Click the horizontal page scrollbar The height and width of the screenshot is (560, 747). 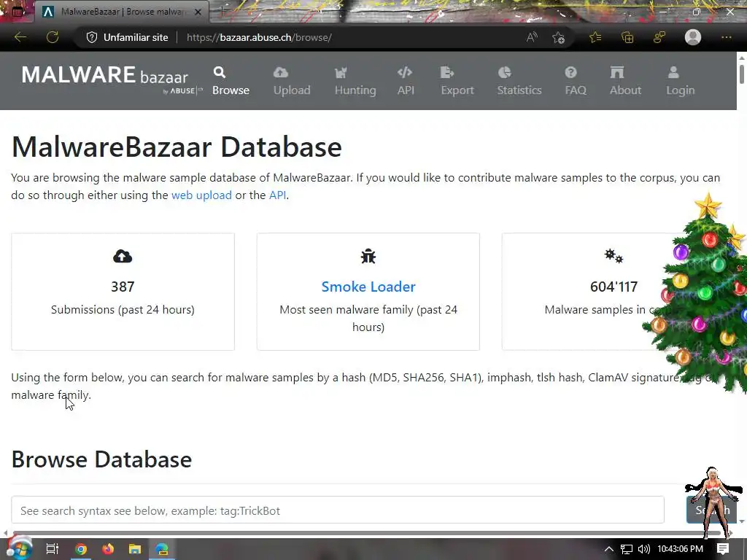pyautogui.click(x=367, y=533)
